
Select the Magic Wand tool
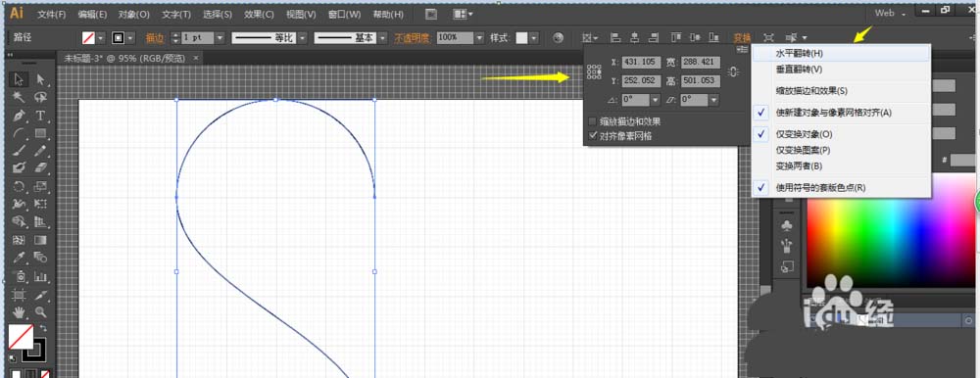[x=20, y=98]
